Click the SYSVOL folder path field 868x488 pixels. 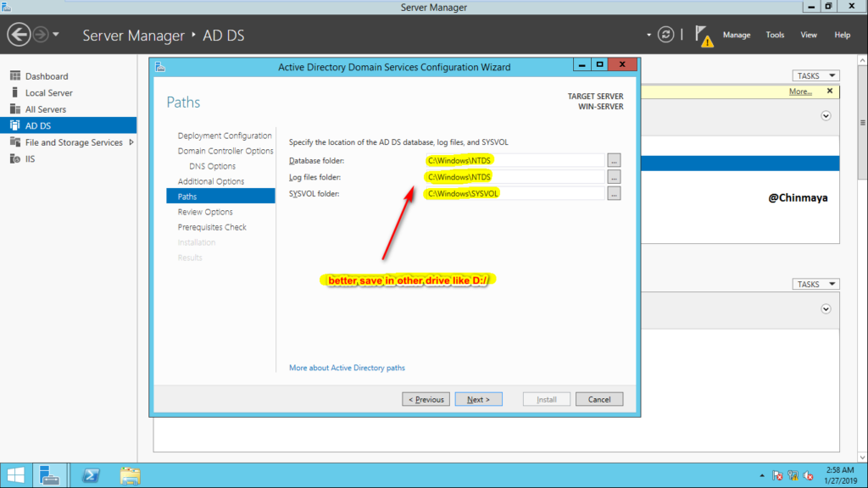pos(515,194)
